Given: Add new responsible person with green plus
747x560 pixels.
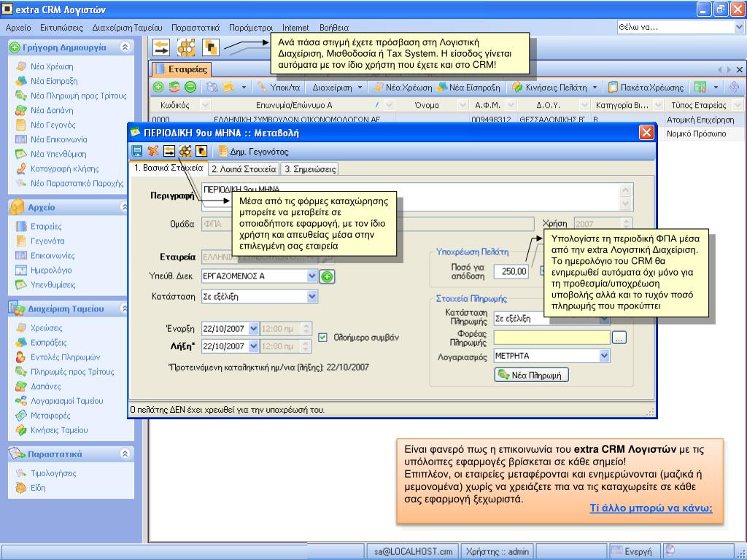Looking at the screenshot, I should tap(327, 276).
